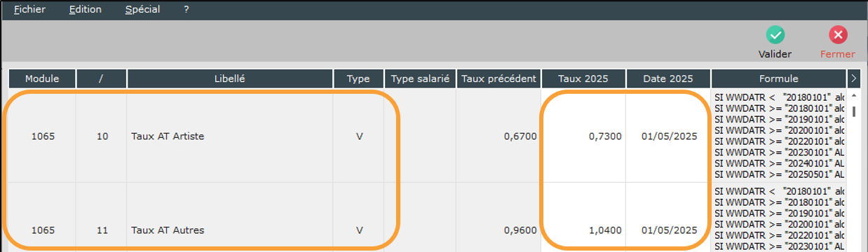Open the question mark help menu
Image resolution: width=868 pixels, height=252 pixels.
[187, 10]
